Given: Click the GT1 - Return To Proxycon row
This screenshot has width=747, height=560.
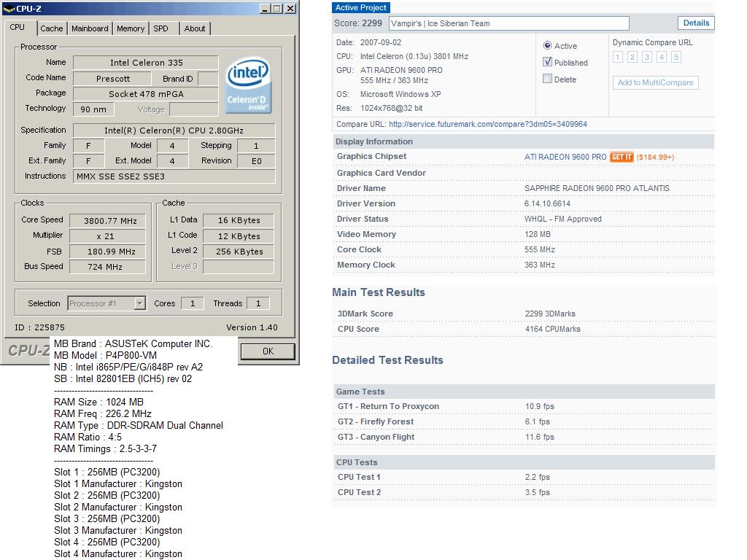Looking at the screenshot, I should click(524, 406).
